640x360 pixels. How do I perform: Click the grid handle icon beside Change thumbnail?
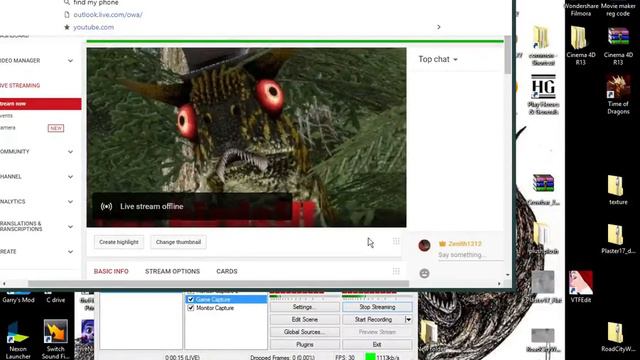click(396, 241)
